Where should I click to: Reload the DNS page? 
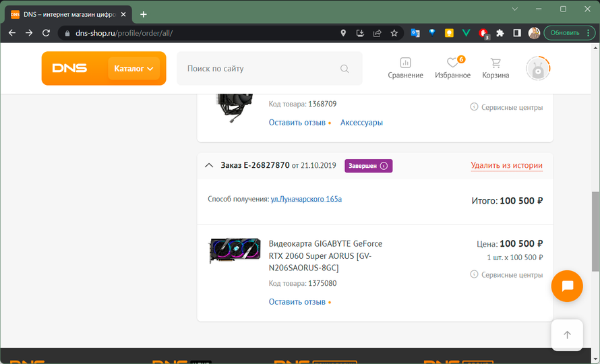(x=46, y=33)
